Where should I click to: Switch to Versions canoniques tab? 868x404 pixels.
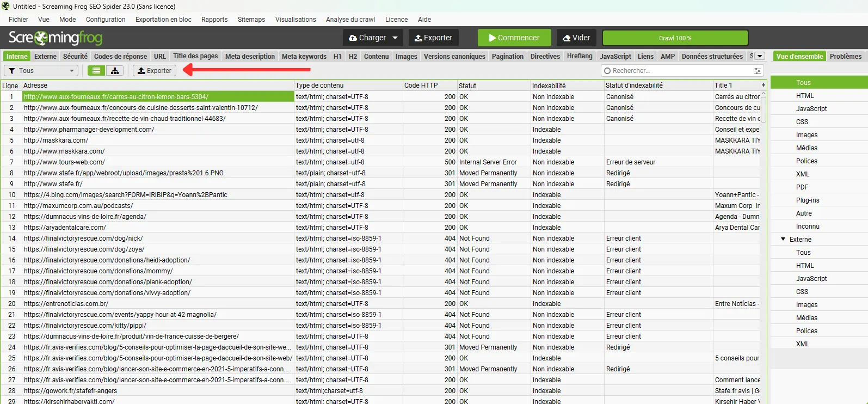[454, 56]
